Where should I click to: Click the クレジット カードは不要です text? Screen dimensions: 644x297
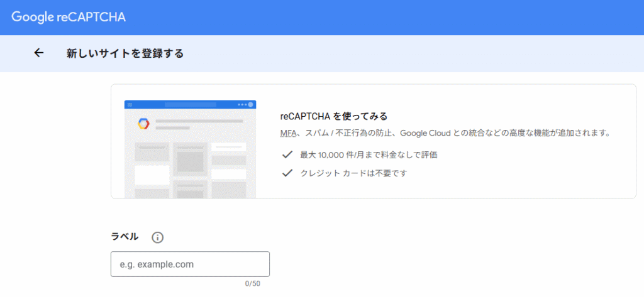(353, 173)
